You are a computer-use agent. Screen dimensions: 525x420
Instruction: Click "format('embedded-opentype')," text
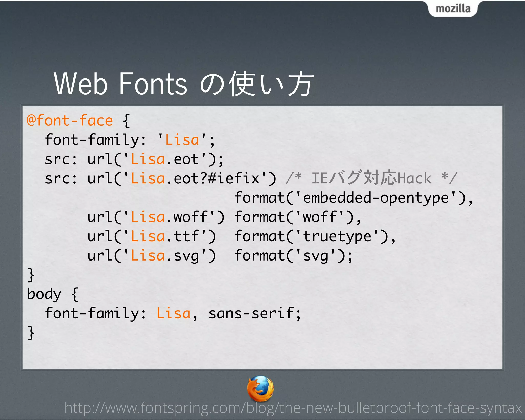point(354,198)
